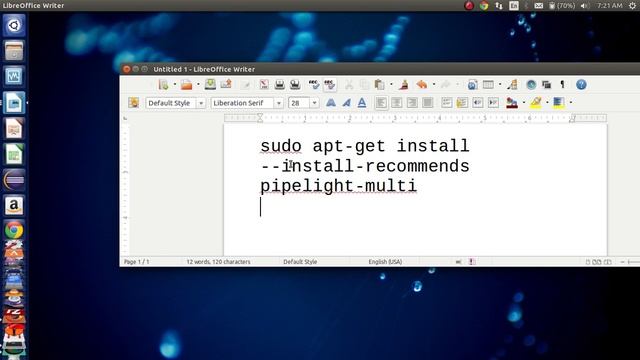Open Amazon from the launcher
The image size is (640, 360).
coord(14,205)
